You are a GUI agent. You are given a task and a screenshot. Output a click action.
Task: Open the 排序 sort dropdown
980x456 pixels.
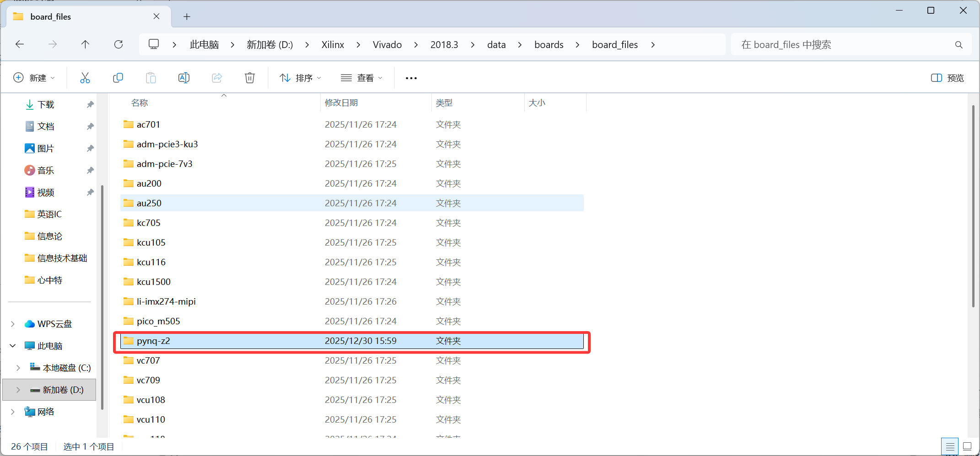coord(301,78)
